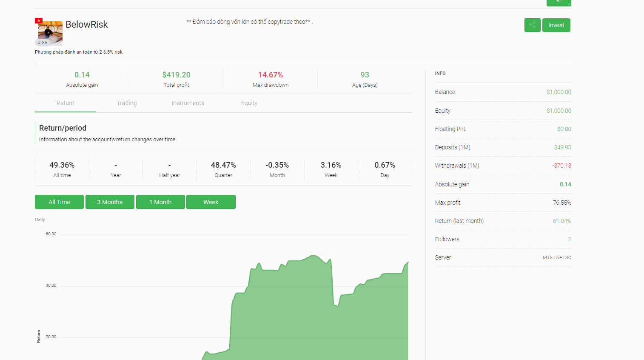The width and height of the screenshot is (644, 360).
Task: Click the 48.47% Quarter return cell
Action: click(223, 169)
